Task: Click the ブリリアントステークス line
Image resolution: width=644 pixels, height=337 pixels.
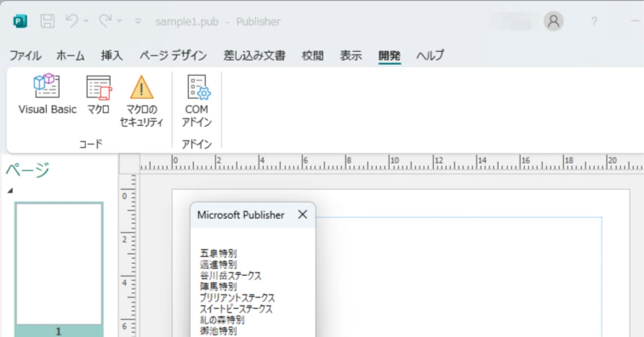Action: 237,298
